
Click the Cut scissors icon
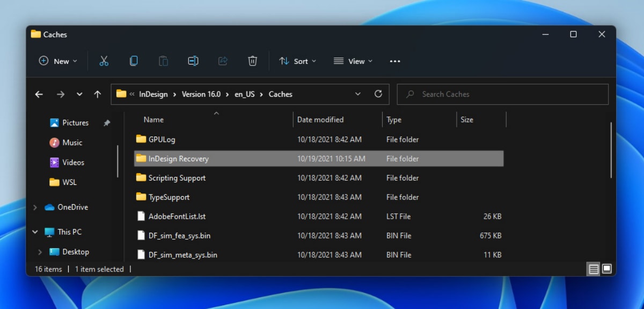coord(104,61)
